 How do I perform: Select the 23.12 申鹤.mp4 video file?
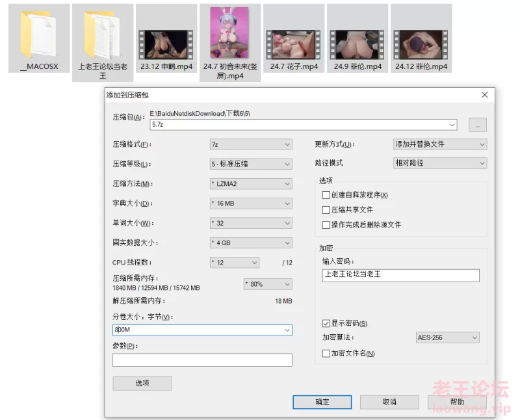(166, 38)
